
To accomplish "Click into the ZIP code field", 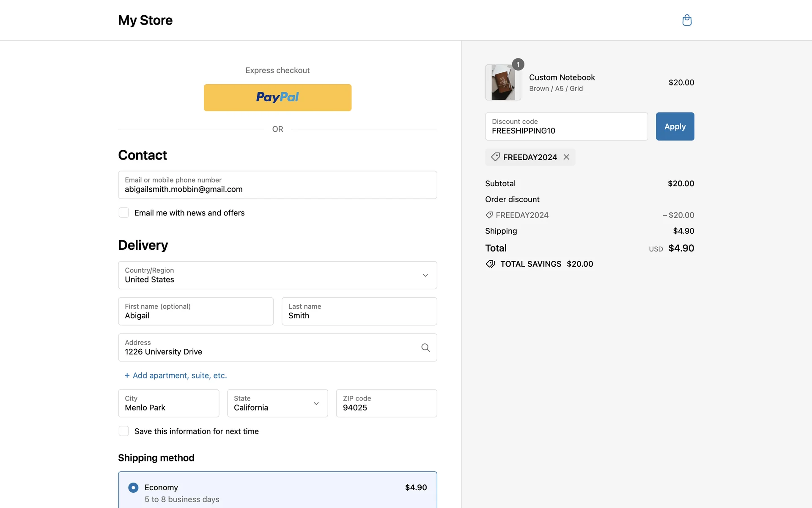I will (x=386, y=403).
